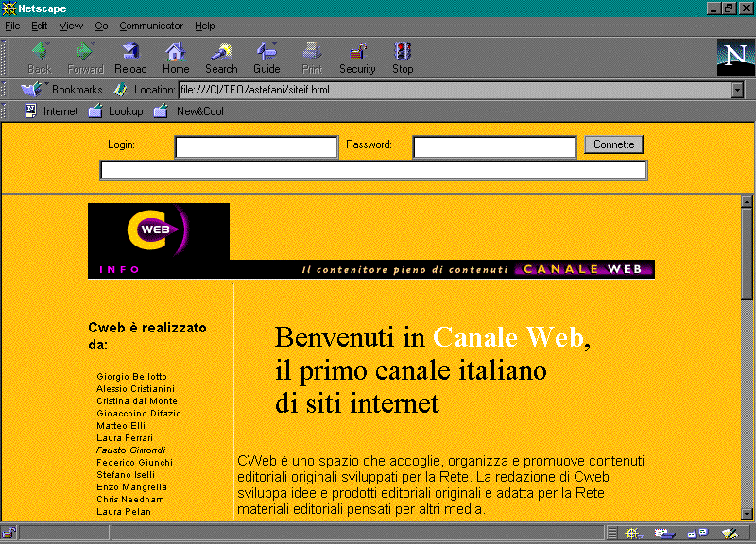Stop page loading with Stop button
The height and width of the screenshot is (544, 756).
click(403, 58)
